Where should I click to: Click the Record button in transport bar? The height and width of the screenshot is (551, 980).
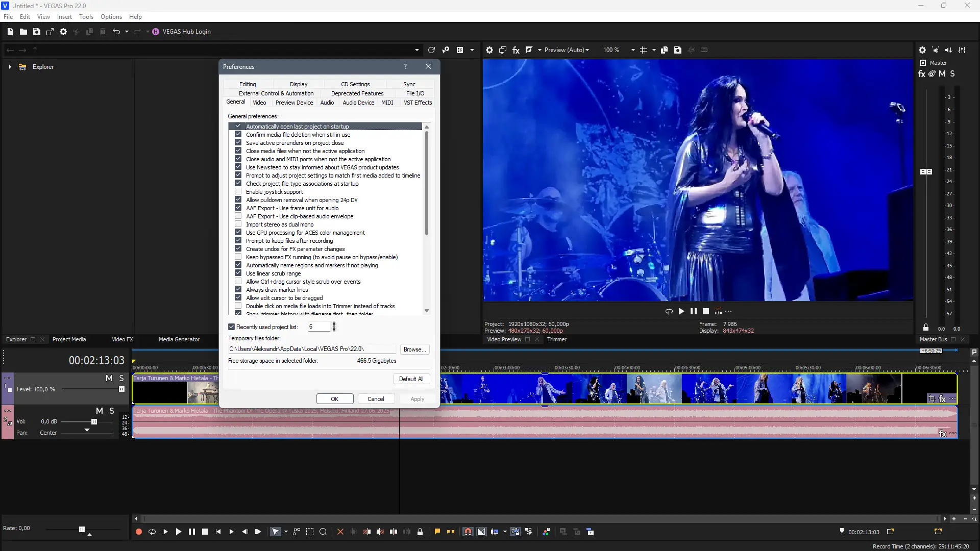click(138, 532)
